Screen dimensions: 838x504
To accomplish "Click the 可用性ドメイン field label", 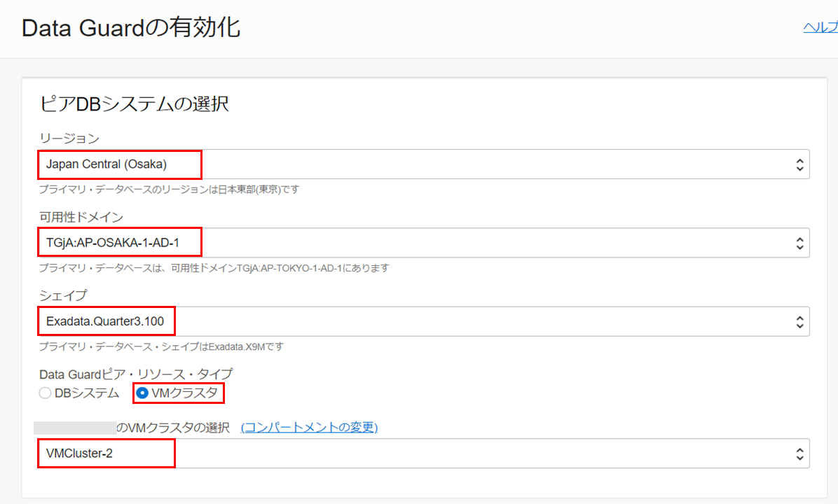I will [x=81, y=217].
